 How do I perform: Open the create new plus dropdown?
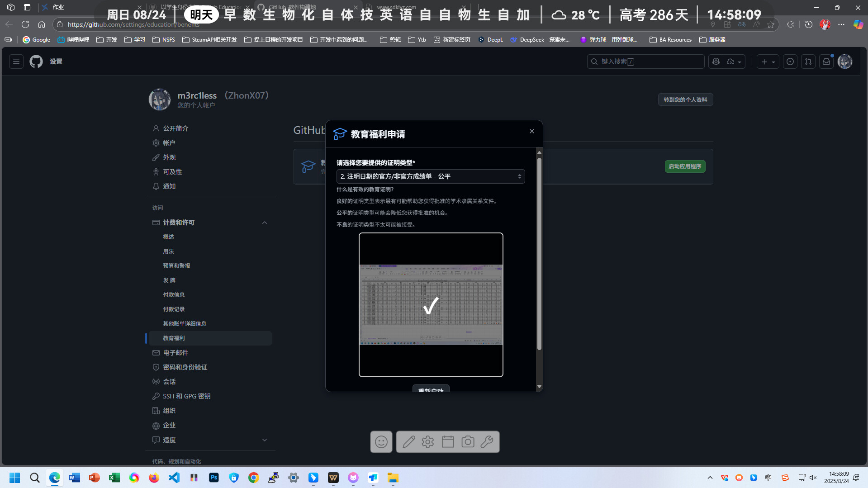tap(768, 62)
